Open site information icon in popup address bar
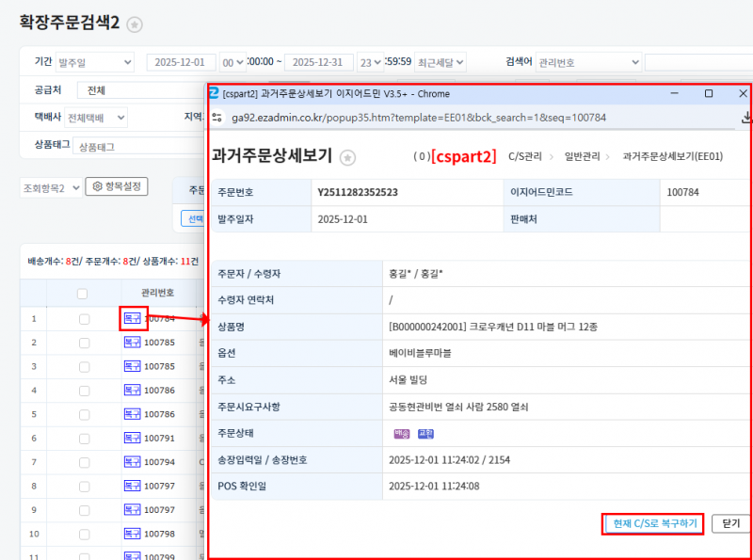This screenshot has width=753, height=560. tap(217, 118)
